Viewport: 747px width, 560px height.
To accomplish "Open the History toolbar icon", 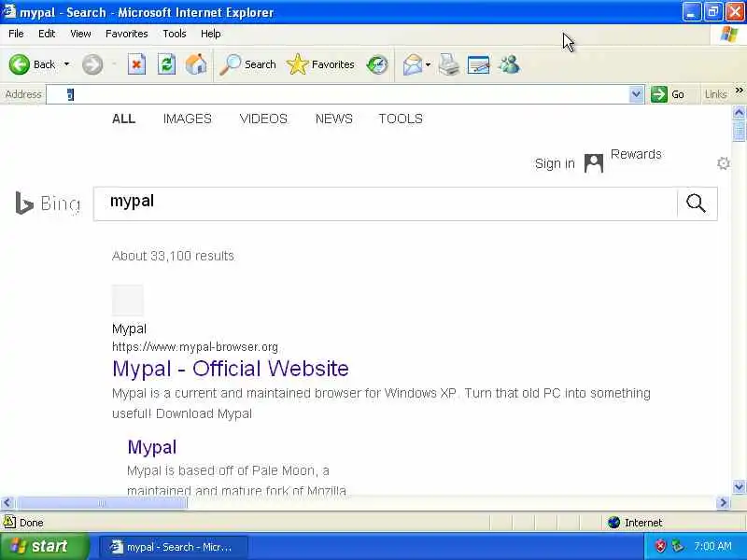I will [x=377, y=64].
